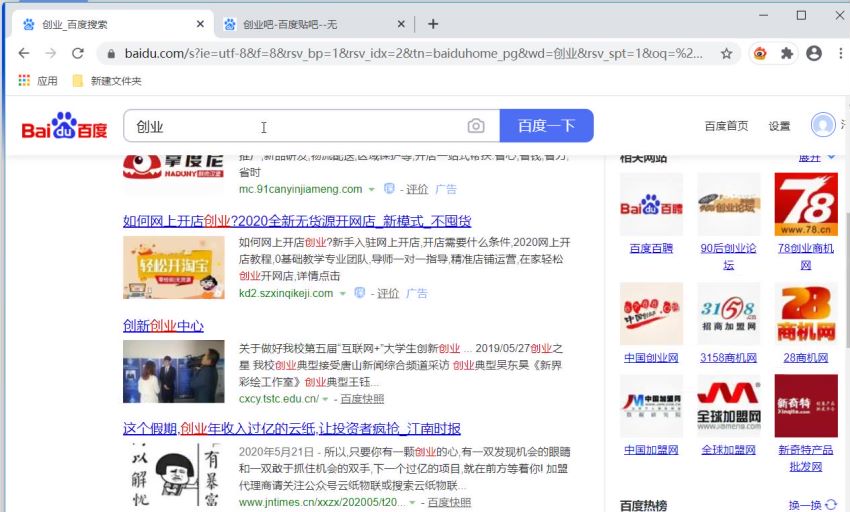
Task: Click the 28商机网 site logo
Action: point(806,314)
